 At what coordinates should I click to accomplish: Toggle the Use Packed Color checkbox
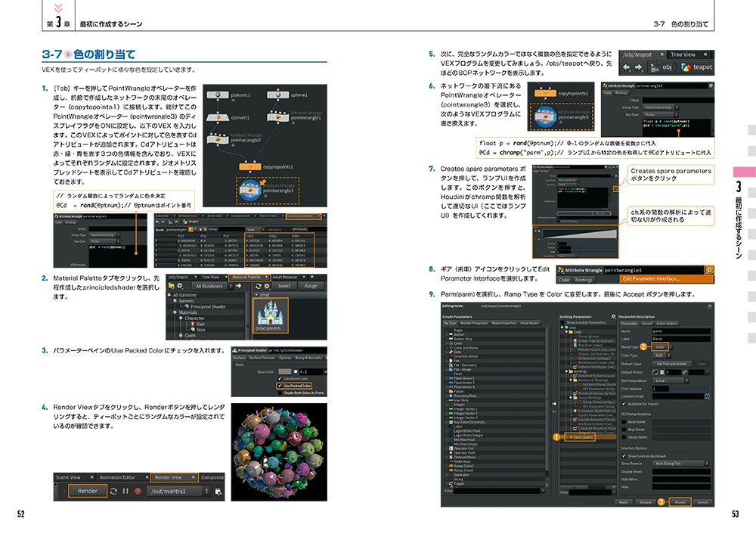tap(281, 386)
